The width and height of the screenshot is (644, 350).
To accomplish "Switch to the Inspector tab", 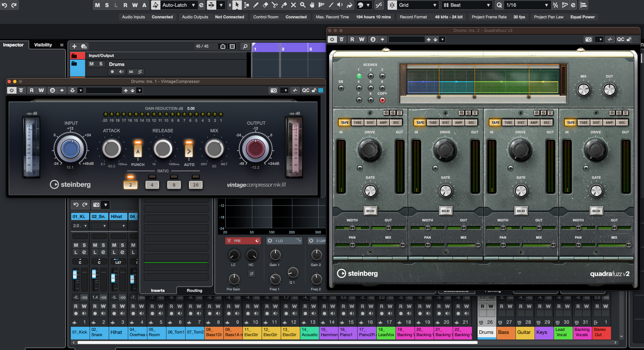I will click(13, 45).
